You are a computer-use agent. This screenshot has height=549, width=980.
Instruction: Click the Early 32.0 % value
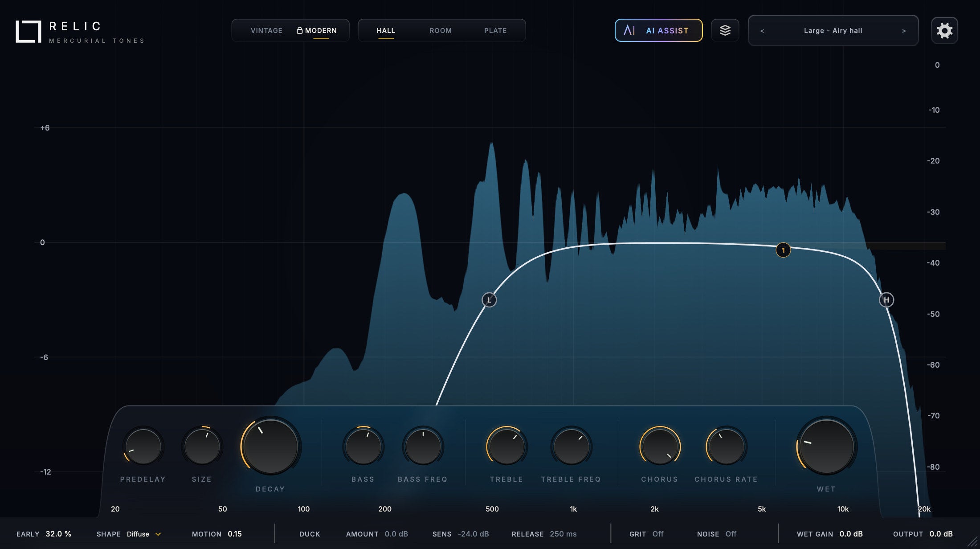(58, 534)
